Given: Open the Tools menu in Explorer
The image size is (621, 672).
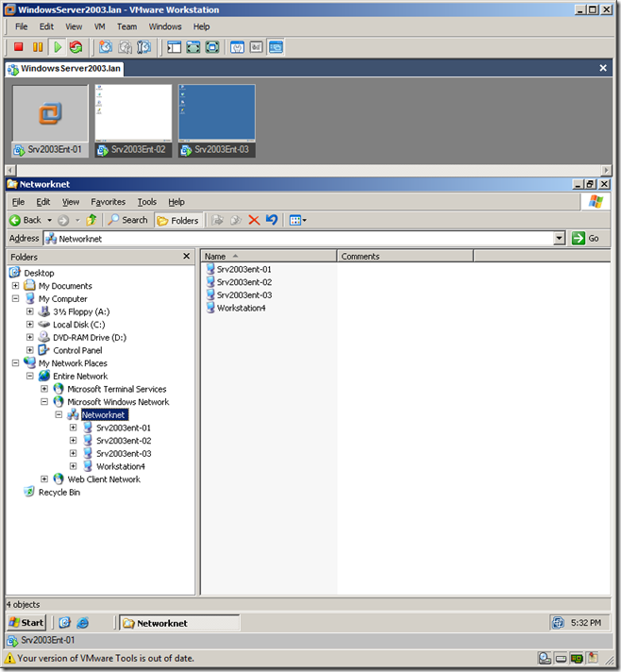Looking at the screenshot, I should click(146, 202).
